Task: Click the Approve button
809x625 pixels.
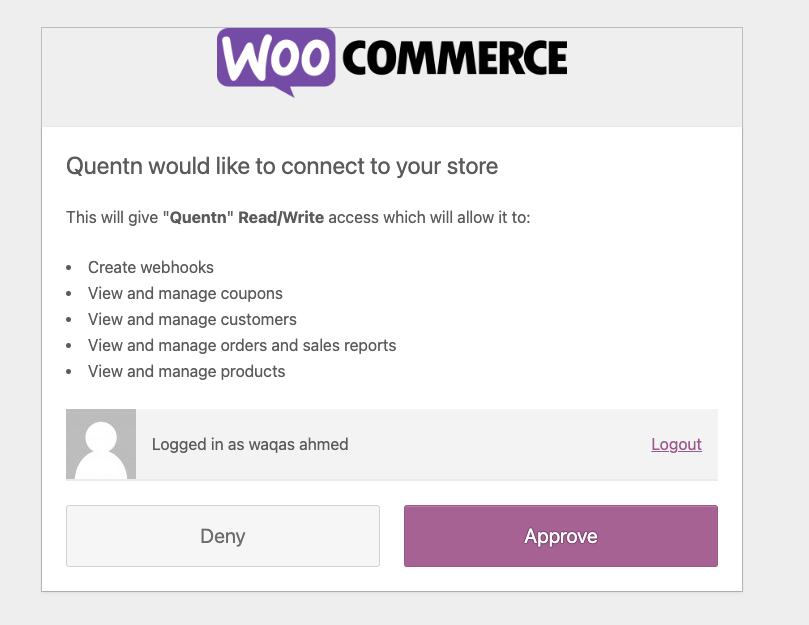Action: [561, 536]
